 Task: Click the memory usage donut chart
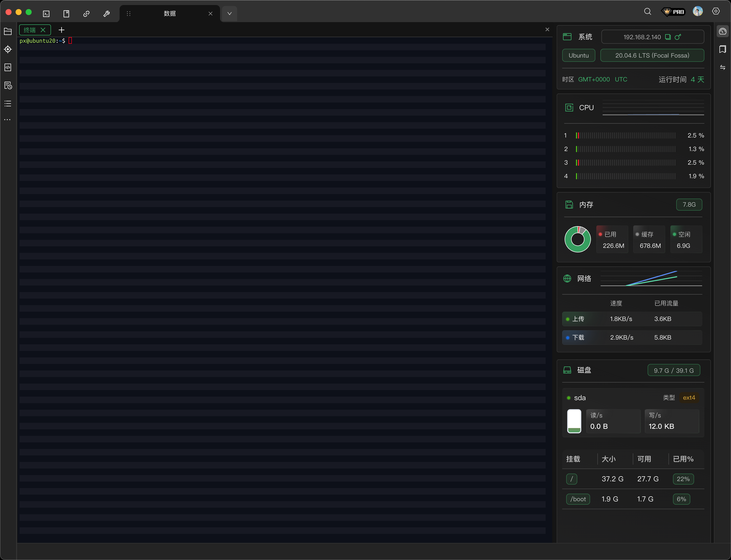[578, 239]
